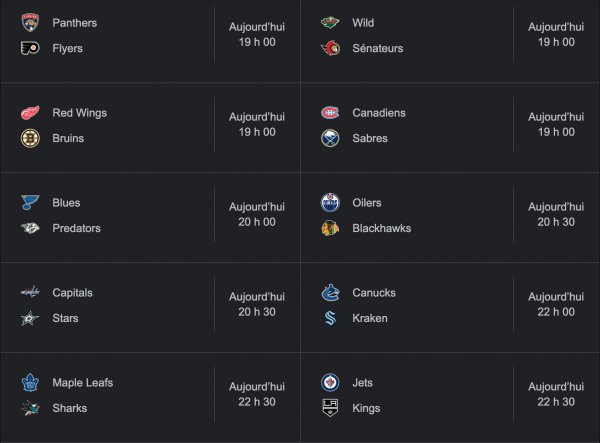Screen dimensions: 600x443
Task: Select the Jets vs Kings 22 h 30 time
Action: [557, 395]
